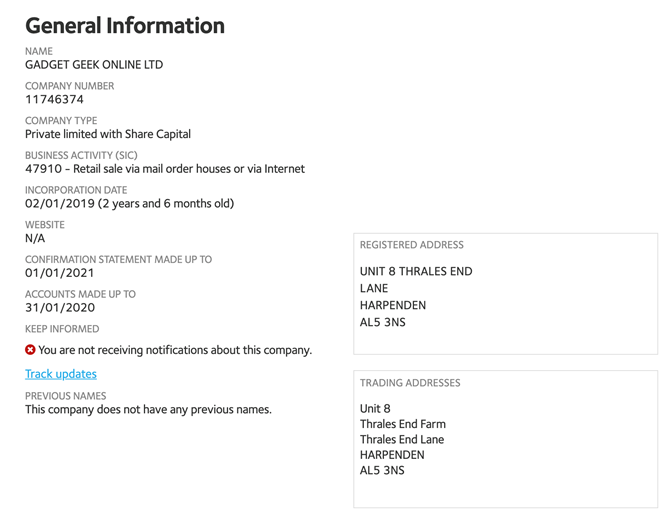Click the red notification status icon

point(30,350)
